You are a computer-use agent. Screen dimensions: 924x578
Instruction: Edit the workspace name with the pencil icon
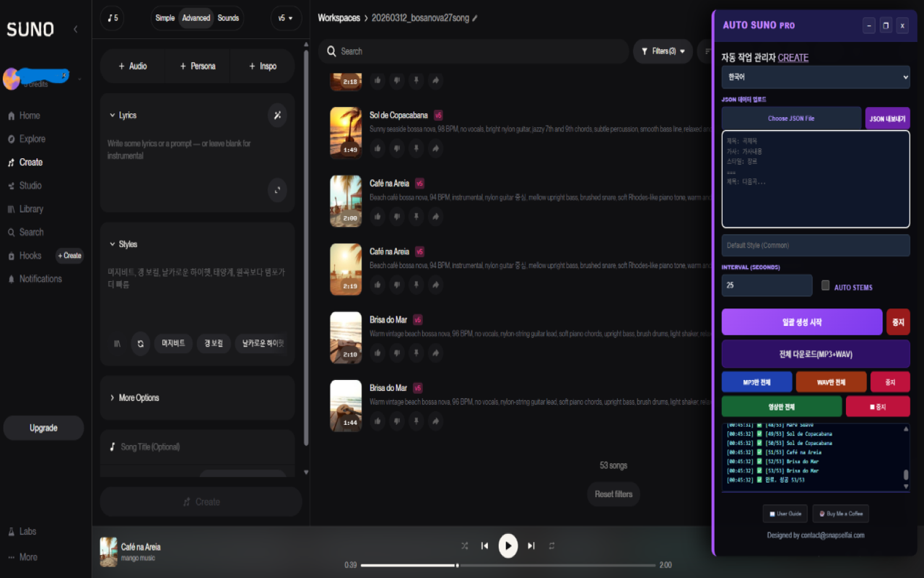click(x=474, y=18)
